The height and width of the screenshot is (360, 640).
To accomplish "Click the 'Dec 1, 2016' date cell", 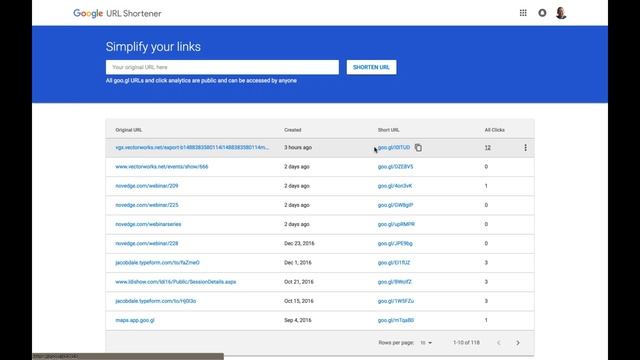I will pyautogui.click(x=298, y=262).
